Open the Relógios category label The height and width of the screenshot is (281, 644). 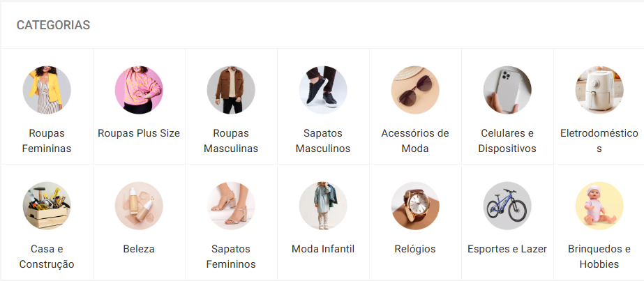[x=415, y=249]
